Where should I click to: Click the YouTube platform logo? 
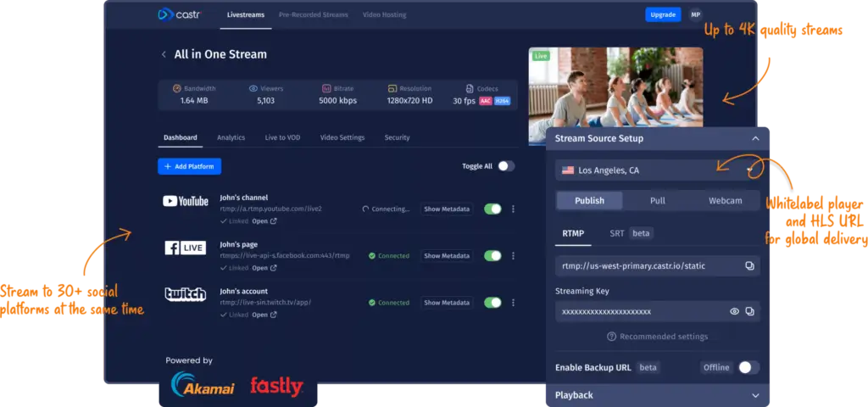pos(186,201)
